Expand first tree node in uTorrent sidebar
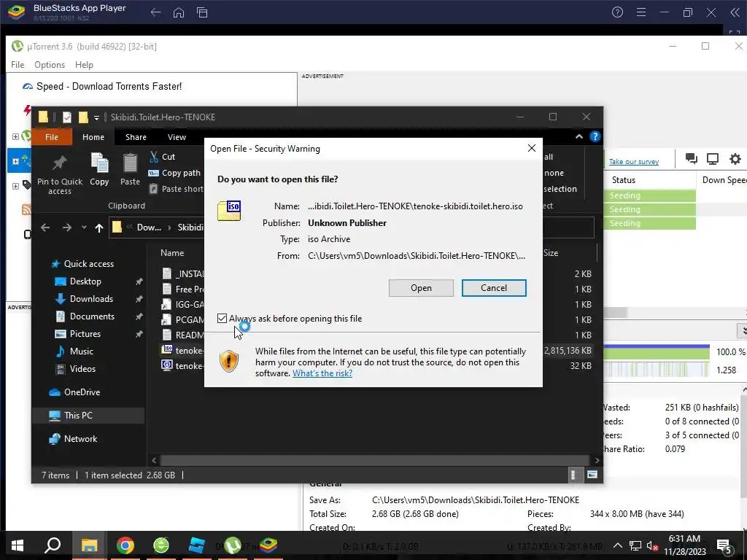This screenshot has width=747, height=560. tap(15, 136)
